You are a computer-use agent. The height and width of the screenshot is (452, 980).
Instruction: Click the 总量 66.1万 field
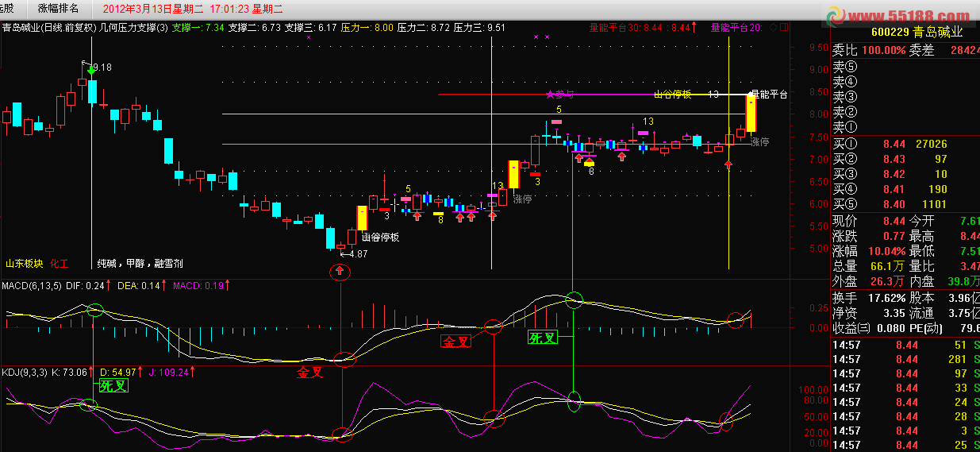(869, 266)
